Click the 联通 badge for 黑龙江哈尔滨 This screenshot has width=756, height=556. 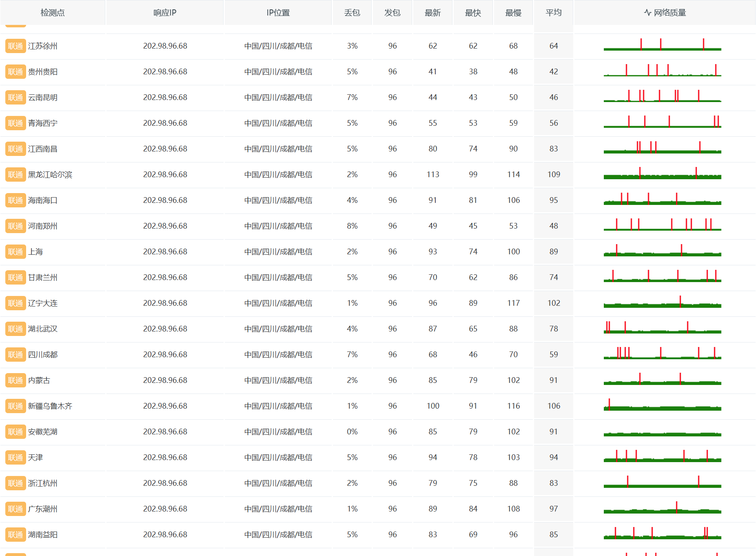click(x=16, y=175)
